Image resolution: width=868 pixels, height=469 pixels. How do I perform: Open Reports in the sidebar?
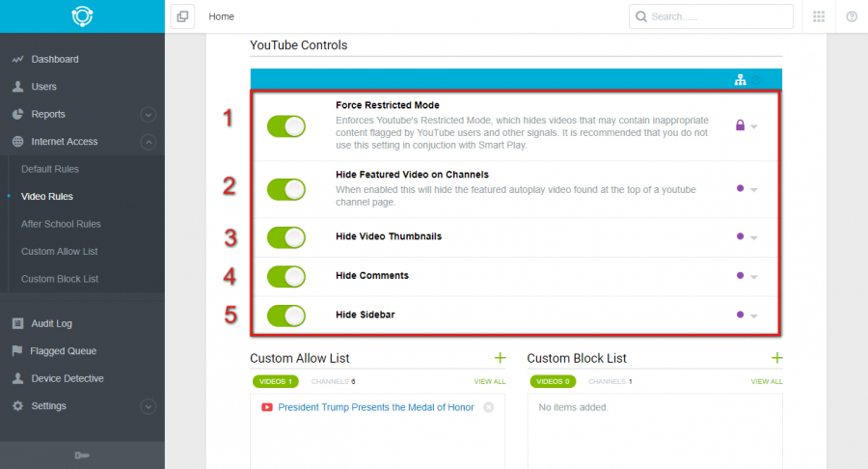tap(48, 114)
